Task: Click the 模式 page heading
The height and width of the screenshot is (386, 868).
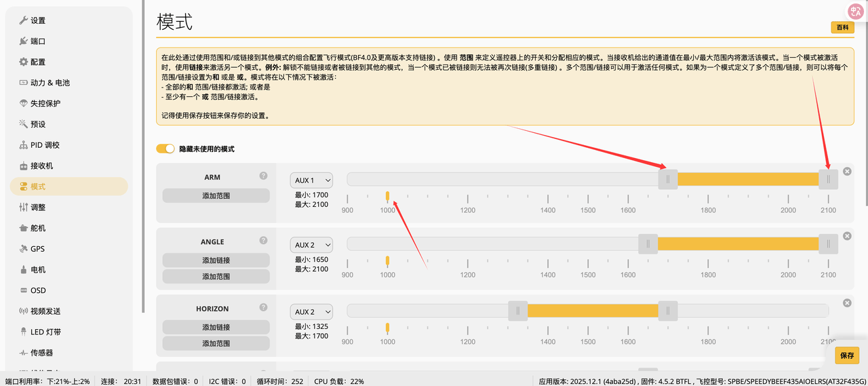Action: click(x=174, y=21)
